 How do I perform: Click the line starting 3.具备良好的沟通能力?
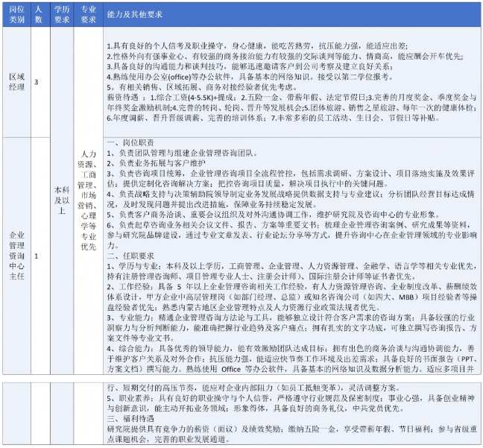(250, 66)
